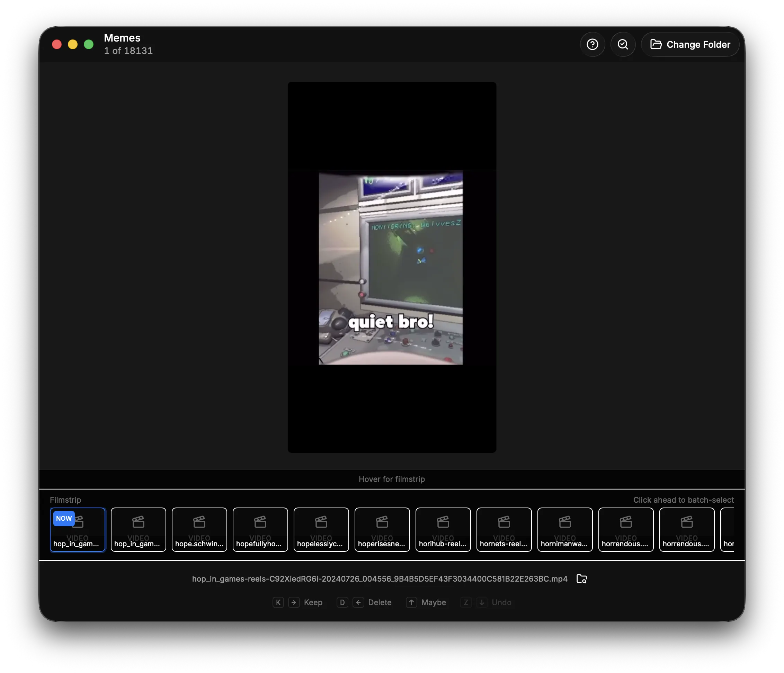Click the K key hint for Keep
This screenshot has height=673, width=784.
coord(278,603)
